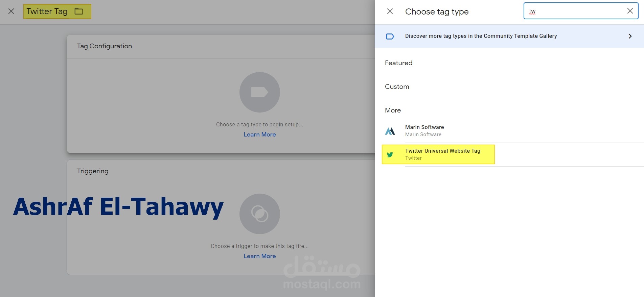
Task: Click 'Choose a tag type to begin setup...' text
Action: tap(260, 124)
